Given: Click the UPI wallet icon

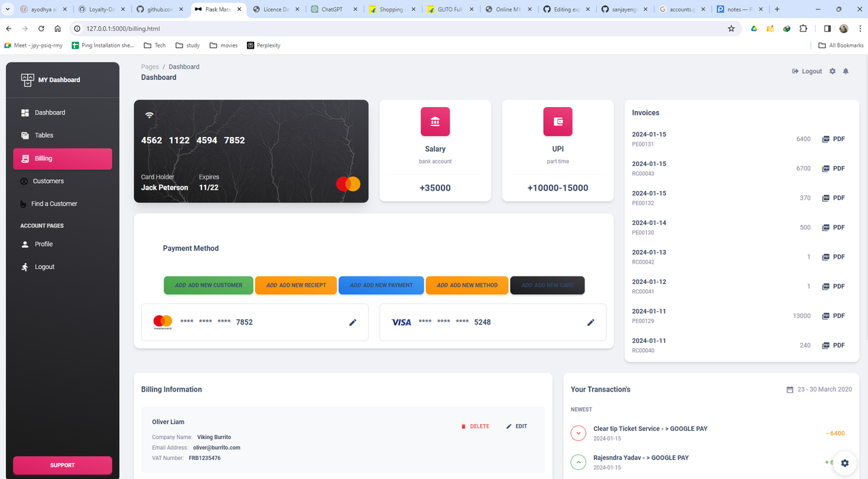Looking at the screenshot, I should tap(558, 122).
